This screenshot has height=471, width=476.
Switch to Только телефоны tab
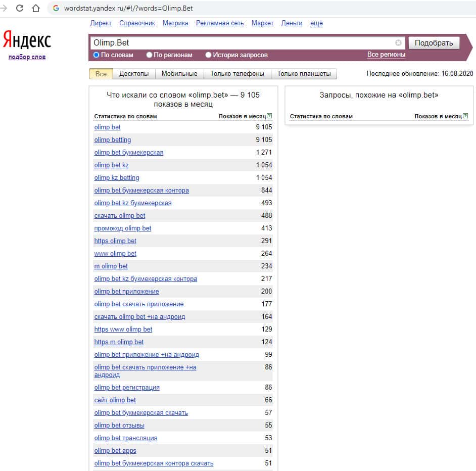point(237,74)
